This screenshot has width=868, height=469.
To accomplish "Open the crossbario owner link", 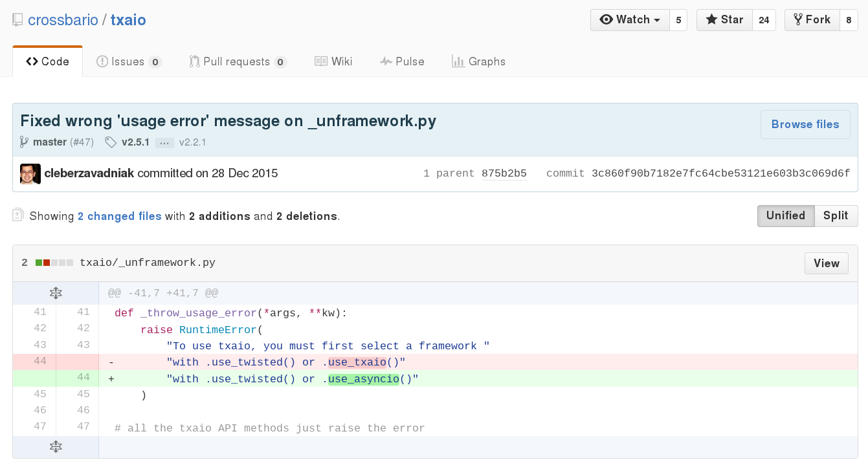I will pyautogui.click(x=62, y=20).
